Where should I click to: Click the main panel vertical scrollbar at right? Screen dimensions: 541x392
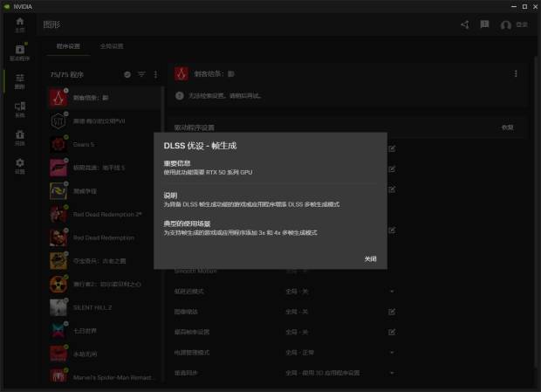coord(536,214)
